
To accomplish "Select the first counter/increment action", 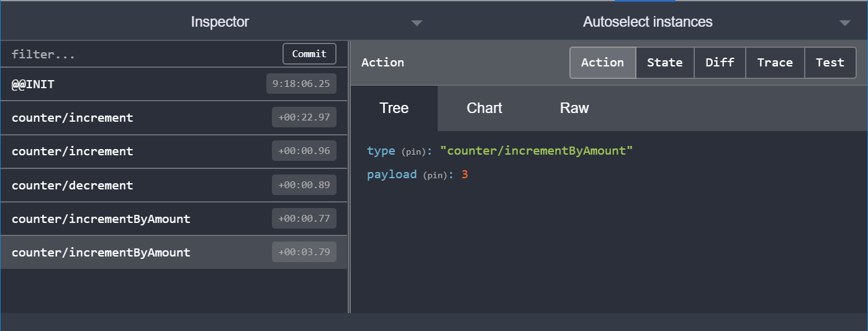I will 174,117.
